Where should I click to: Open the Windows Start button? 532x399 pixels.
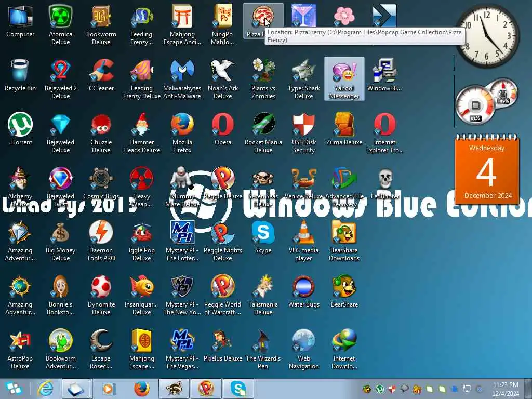14,389
